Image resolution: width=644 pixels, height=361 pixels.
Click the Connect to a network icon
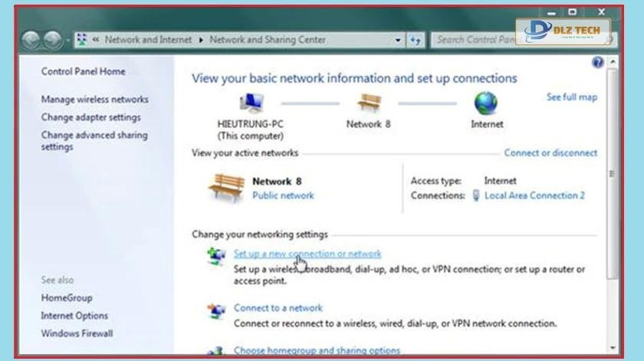[217, 311]
